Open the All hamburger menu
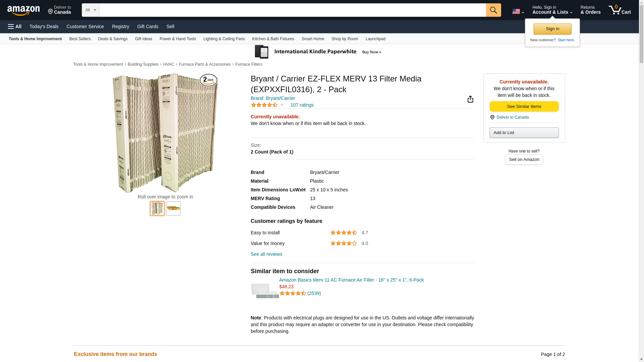This screenshot has height=362, width=644. tap(15, 26)
